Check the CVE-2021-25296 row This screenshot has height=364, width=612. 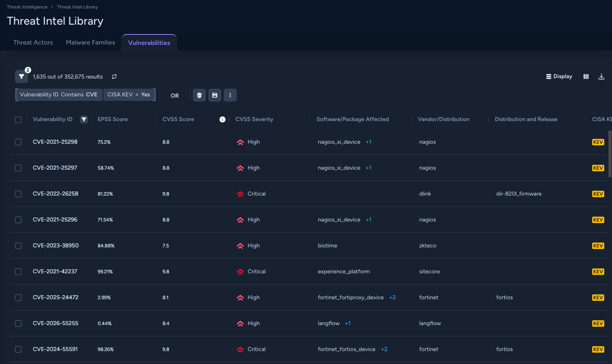(18, 220)
